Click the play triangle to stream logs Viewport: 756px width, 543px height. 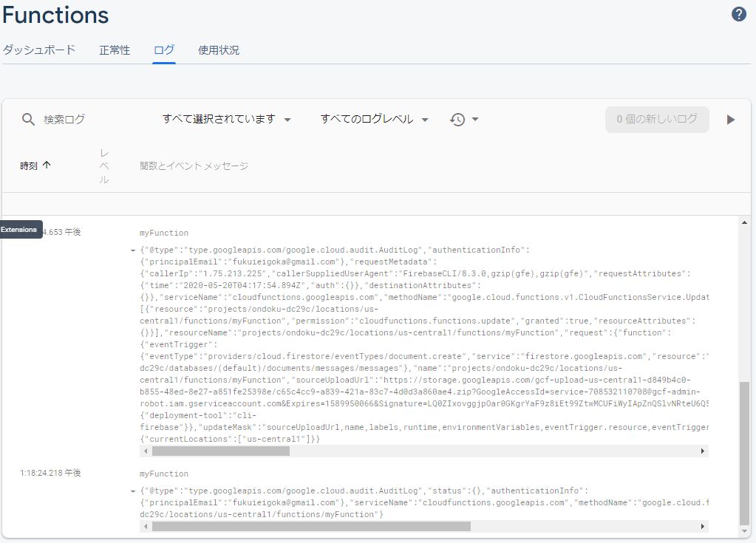point(730,120)
